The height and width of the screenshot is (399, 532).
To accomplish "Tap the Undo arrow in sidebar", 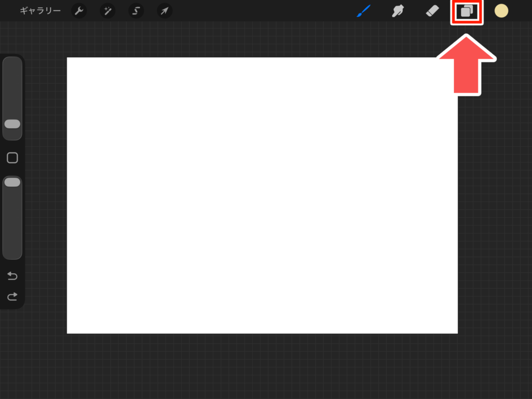I will (12, 276).
